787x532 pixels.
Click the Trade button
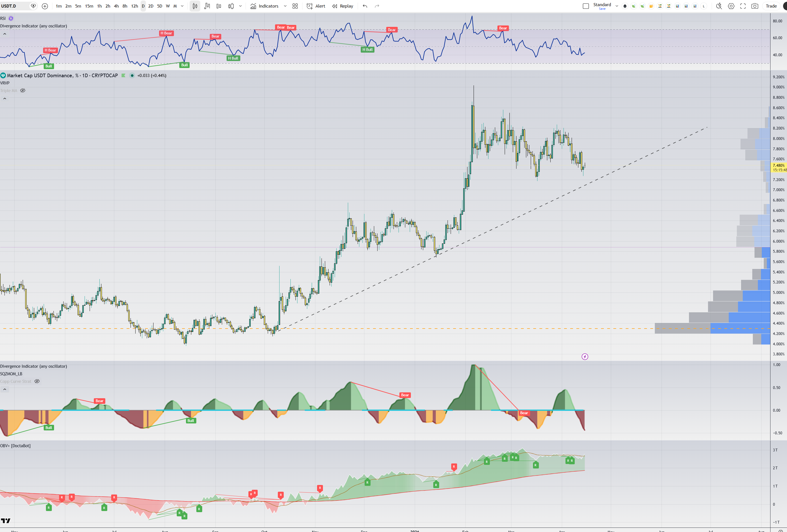pos(771,6)
